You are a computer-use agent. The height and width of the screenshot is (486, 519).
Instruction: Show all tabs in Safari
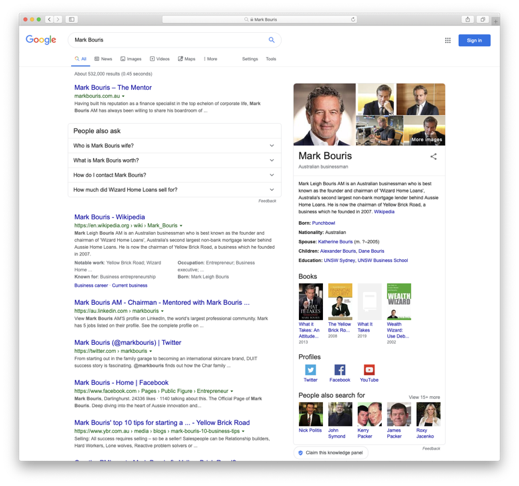tap(482, 19)
